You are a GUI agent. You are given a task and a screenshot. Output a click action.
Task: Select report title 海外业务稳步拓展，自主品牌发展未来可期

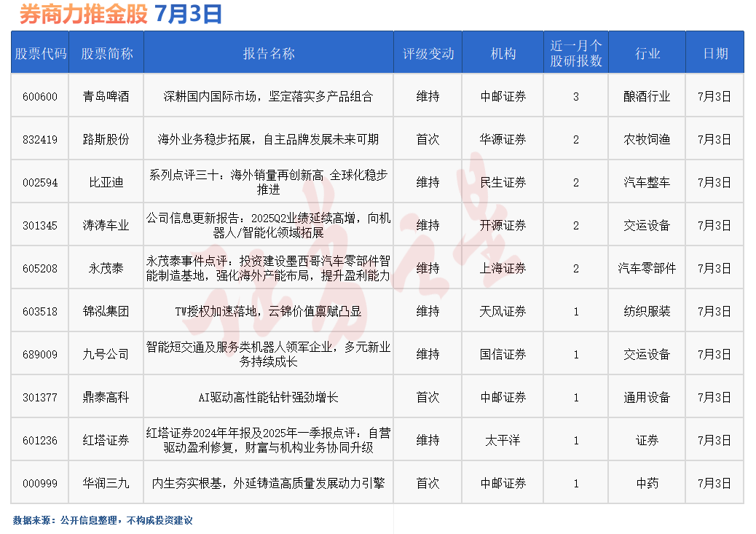click(269, 139)
